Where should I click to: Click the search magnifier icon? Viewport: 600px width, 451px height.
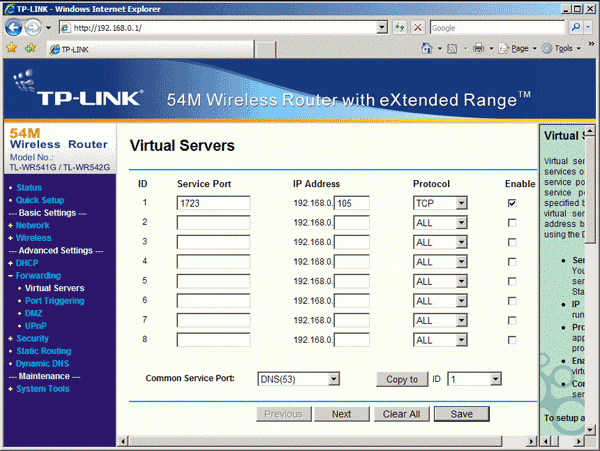coord(575,28)
